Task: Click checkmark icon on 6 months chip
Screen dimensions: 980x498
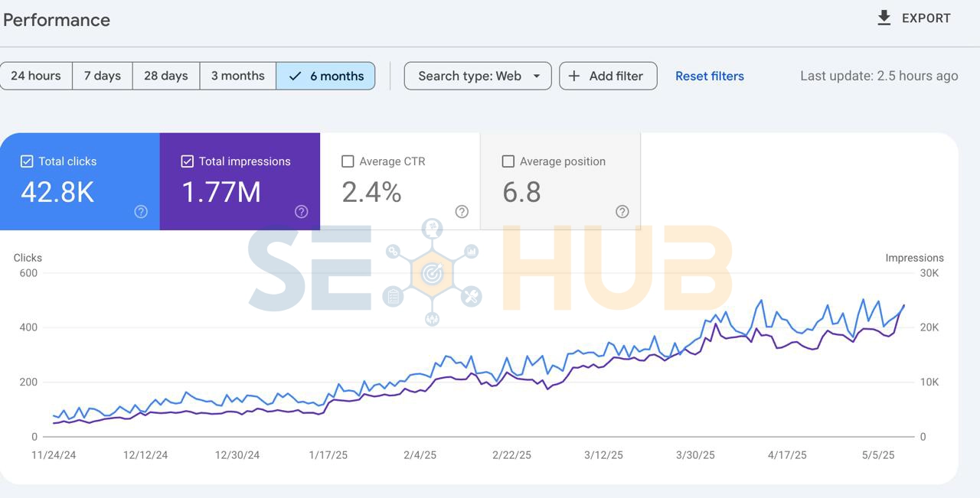Action: pyautogui.click(x=295, y=76)
